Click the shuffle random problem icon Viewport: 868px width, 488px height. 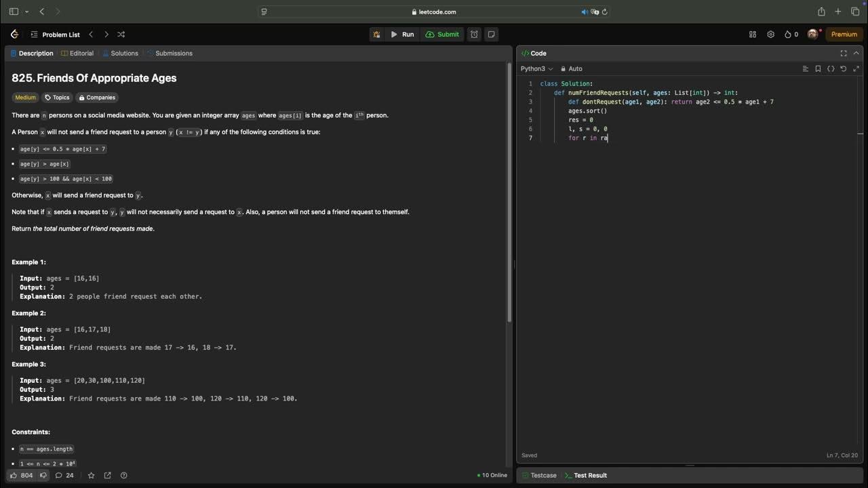pyautogui.click(x=121, y=35)
